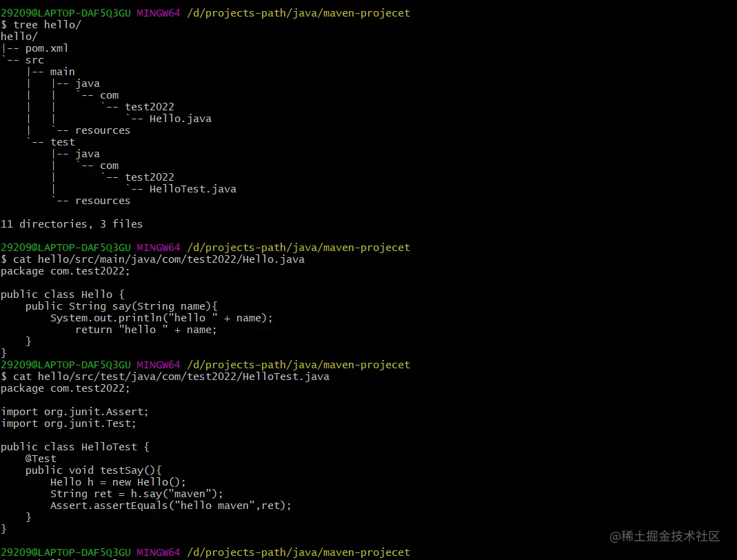Screen dimensions: 737x560
Task: Click the System.out.println line
Action: (x=161, y=318)
